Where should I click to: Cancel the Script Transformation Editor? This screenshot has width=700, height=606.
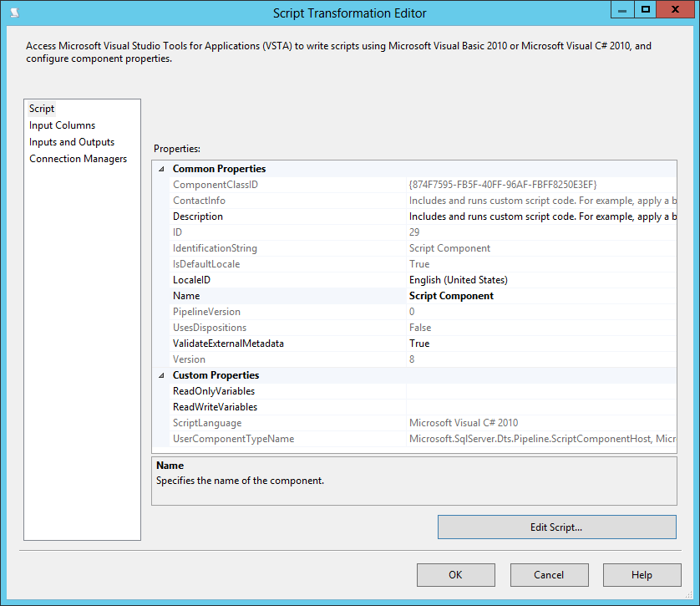(x=549, y=574)
